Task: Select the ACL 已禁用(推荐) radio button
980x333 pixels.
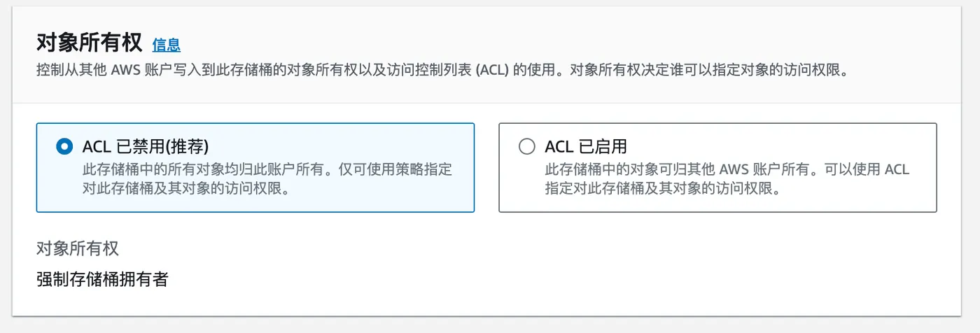Action: (x=64, y=147)
